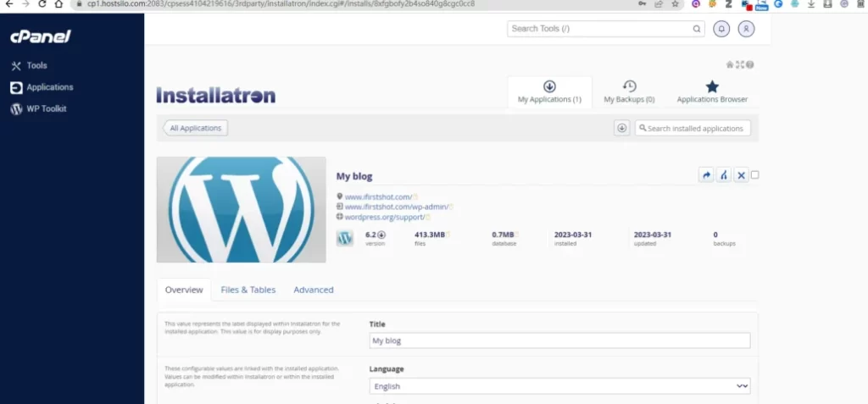This screenshot has width=868, height=404.
Task: Open the user account menu icon
Action: tap(746, 29)
